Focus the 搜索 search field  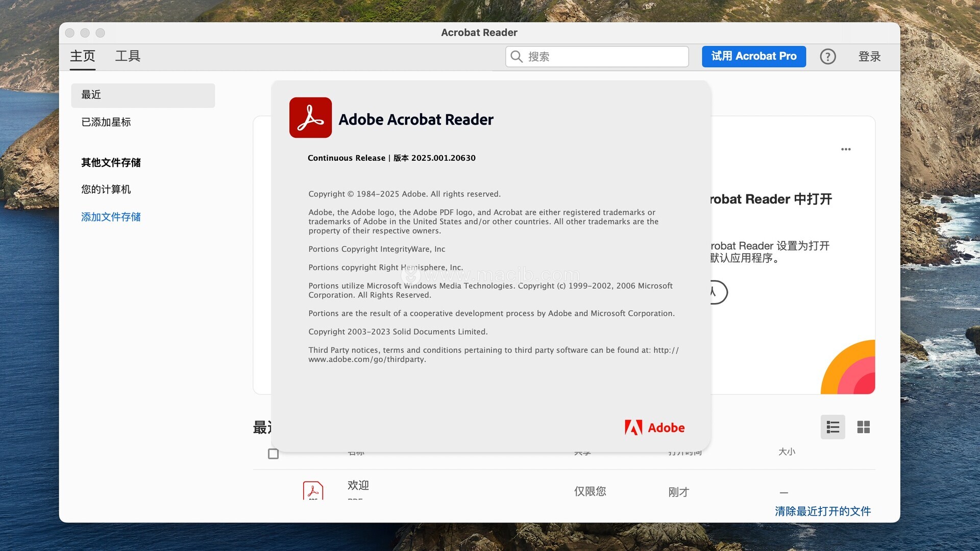click(597, 56)
